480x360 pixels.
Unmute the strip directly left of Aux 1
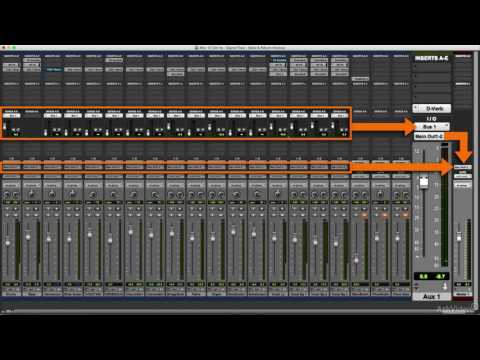405,215
